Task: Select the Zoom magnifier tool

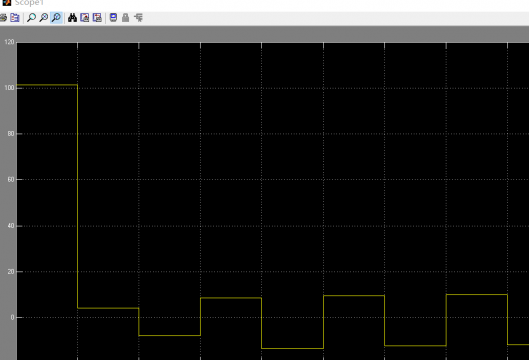Action: [x=31, y=18]
